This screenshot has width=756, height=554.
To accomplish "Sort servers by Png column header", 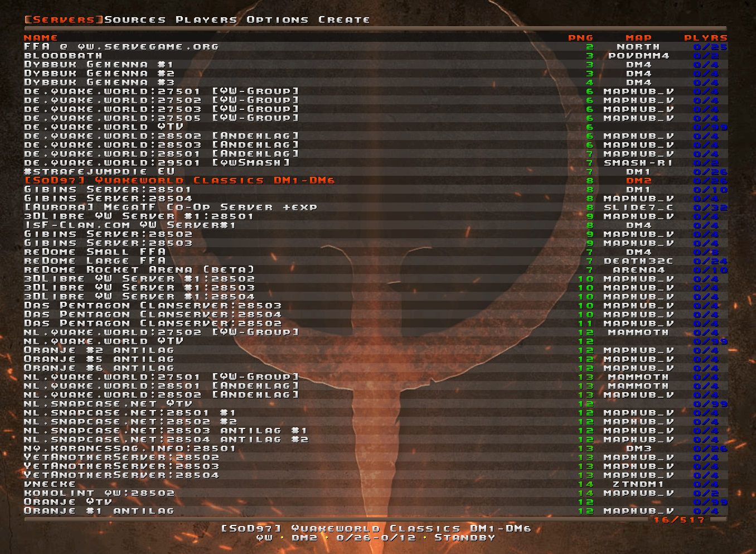I will click(x=580, y=38).
